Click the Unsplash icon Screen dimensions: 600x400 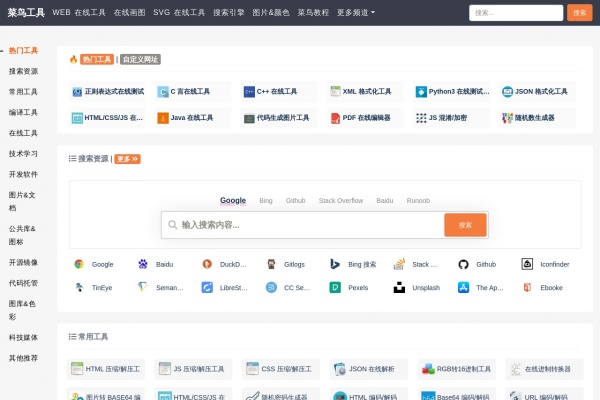399,287
